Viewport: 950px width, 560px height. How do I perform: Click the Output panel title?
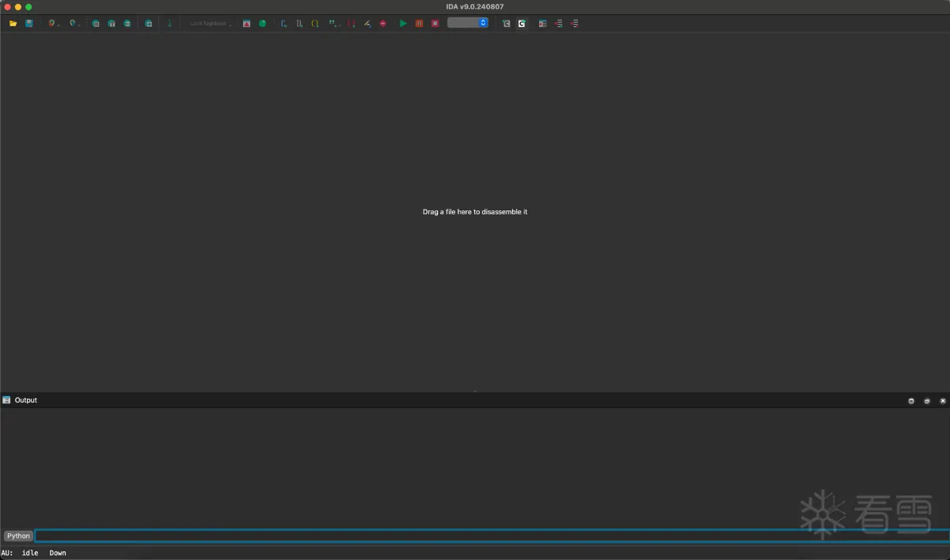(x=26, y=400)
